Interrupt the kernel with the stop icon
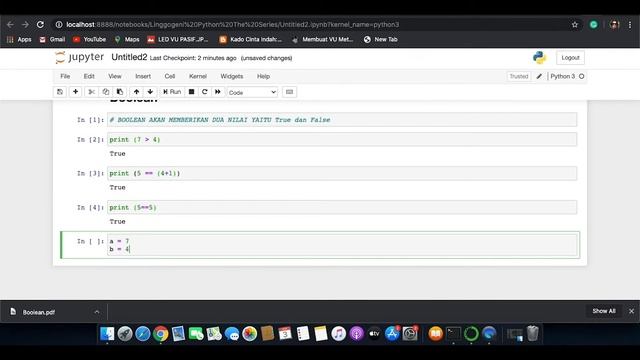Screen dimensions: 640x360 [x=191, y=92]
